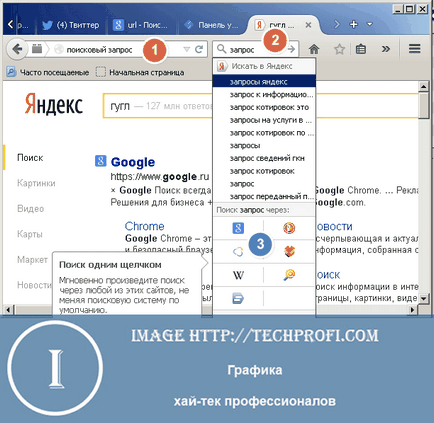Show bookmarks list clipboard icon
434x423 pixels.
pos(361,49)
